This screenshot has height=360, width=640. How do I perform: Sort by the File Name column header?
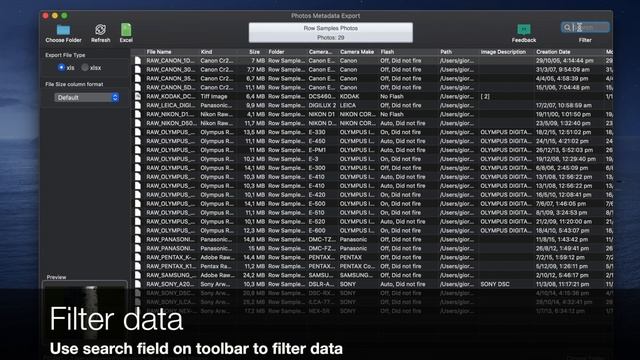[159, 52]
